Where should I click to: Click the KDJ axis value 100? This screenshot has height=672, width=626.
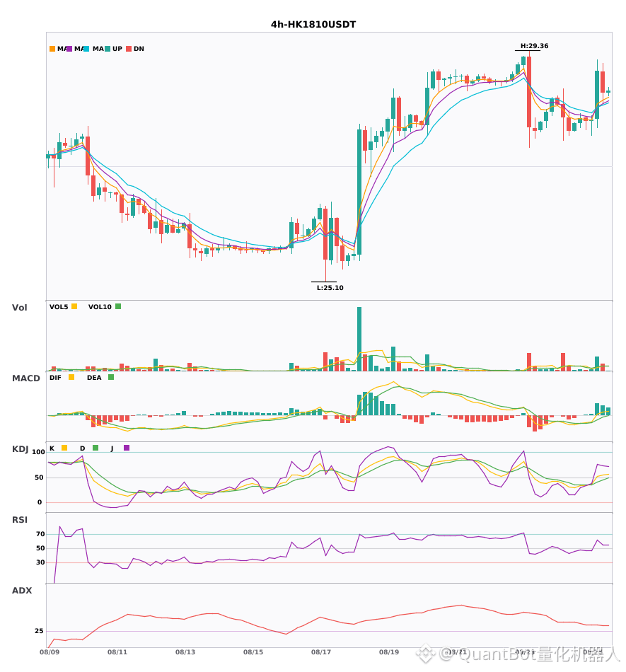click(39, 452)
